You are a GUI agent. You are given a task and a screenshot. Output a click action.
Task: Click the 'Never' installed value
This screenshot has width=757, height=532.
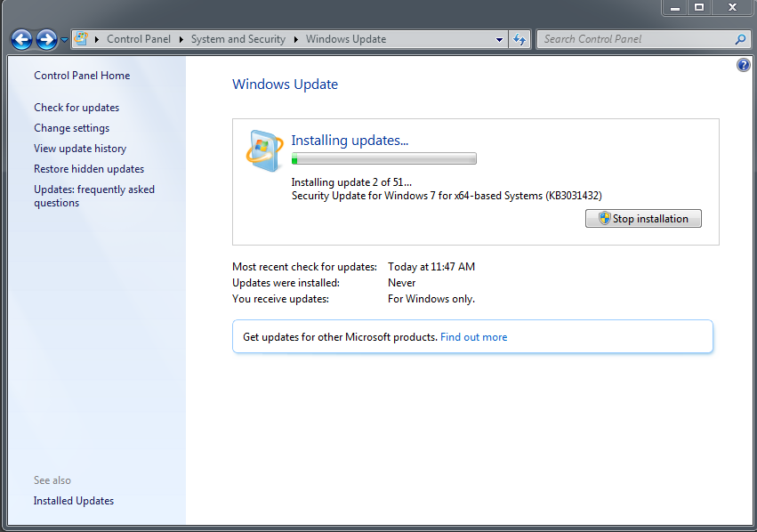(401, 282)
